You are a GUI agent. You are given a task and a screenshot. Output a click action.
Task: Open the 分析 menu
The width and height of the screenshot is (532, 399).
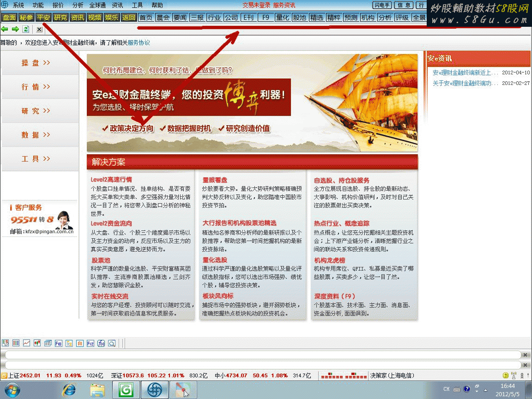[x=78, y=5]
